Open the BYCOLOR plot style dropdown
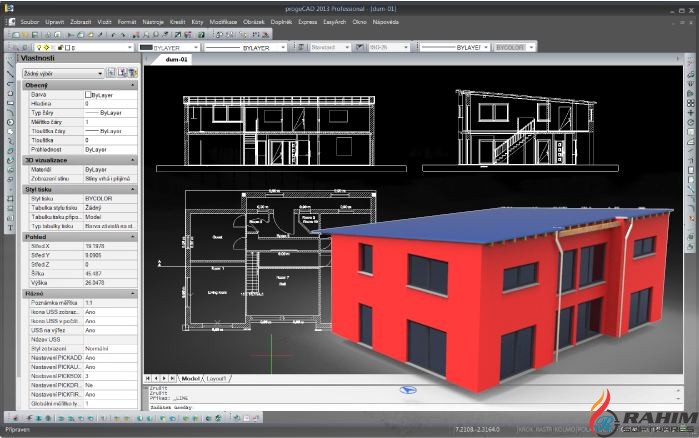The height and width of the screenshot is (438, 699). [x=531, y=47]
